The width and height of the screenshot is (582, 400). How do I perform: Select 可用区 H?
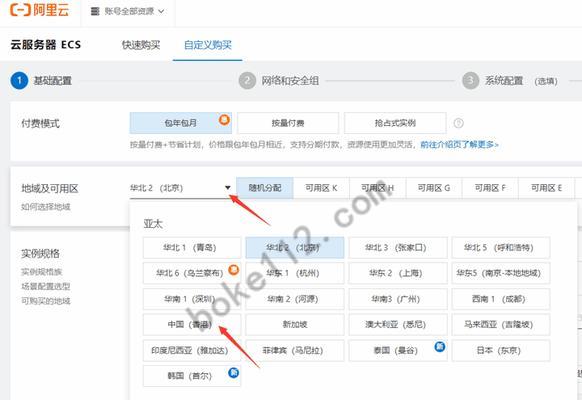click(x=377, y=188)
